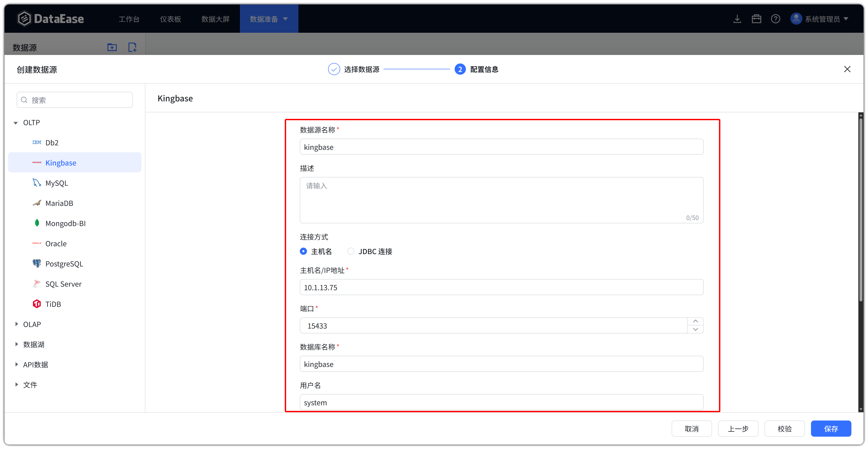This screenshot has width=868, height=449.
Task: Click the new folder icon
Action: [112, 47]
